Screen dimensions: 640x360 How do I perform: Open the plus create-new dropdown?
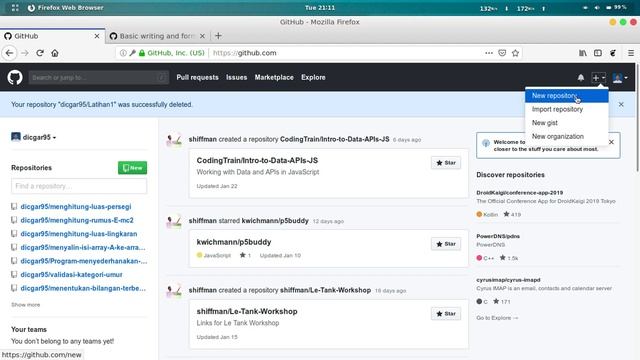[598, 78]
